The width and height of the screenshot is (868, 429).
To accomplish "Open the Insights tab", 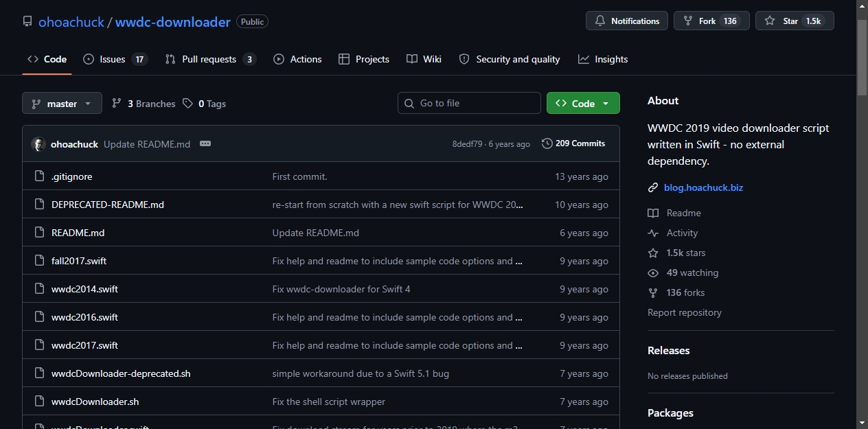I will coord(603,59).
